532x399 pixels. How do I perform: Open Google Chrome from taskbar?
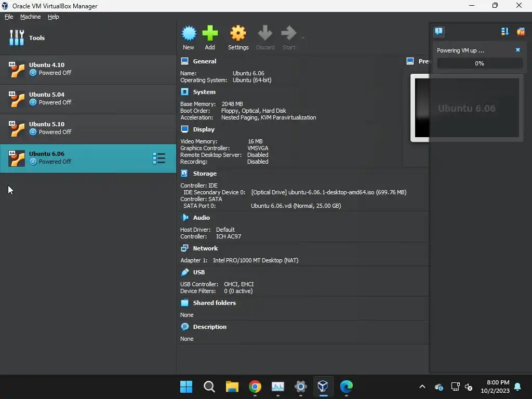click(255, 387)
